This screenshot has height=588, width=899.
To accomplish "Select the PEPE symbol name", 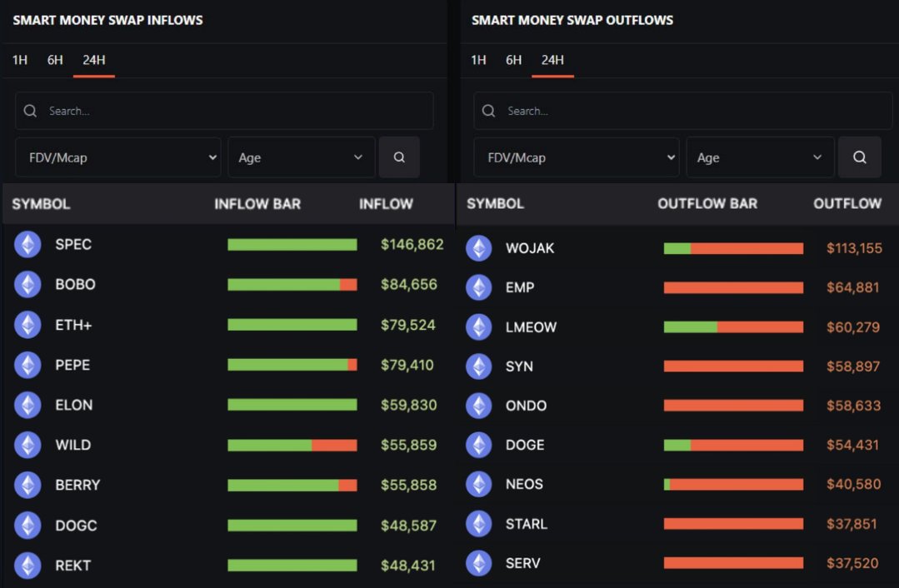I will [72, 365].
